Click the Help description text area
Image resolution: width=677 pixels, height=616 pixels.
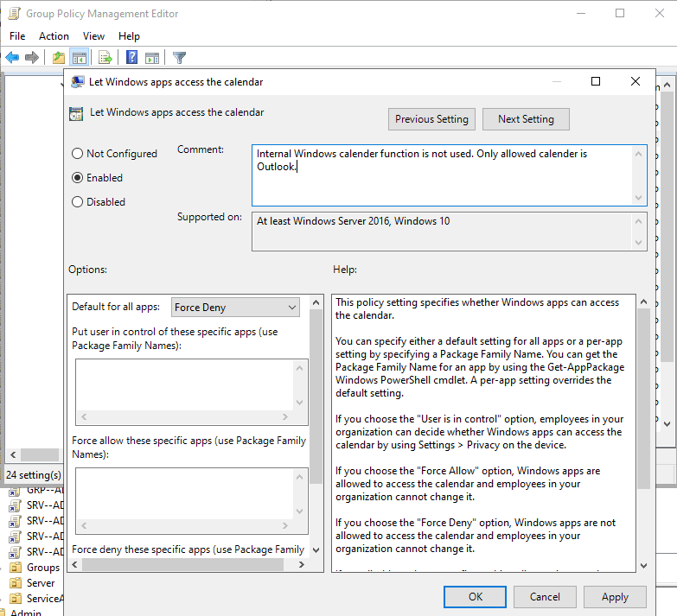[483, 433]
